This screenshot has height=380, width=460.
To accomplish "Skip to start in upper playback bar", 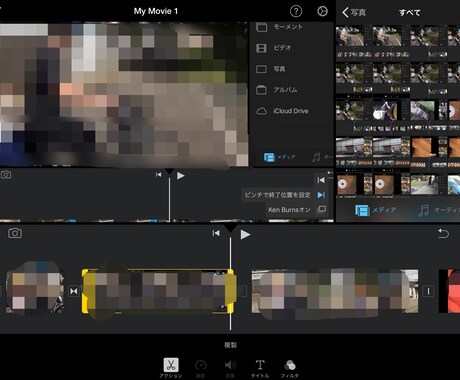I will (x=159, y=175).
